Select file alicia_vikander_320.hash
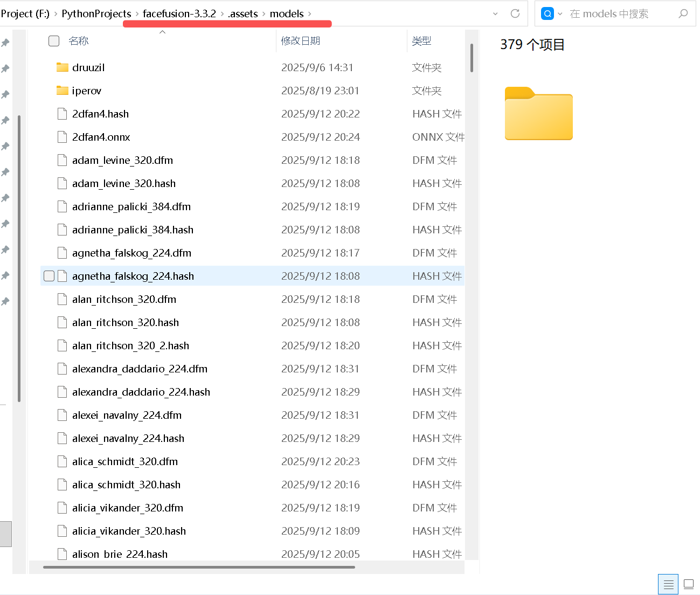Screen dimensions: 700x595 click(x=129, y=531)
